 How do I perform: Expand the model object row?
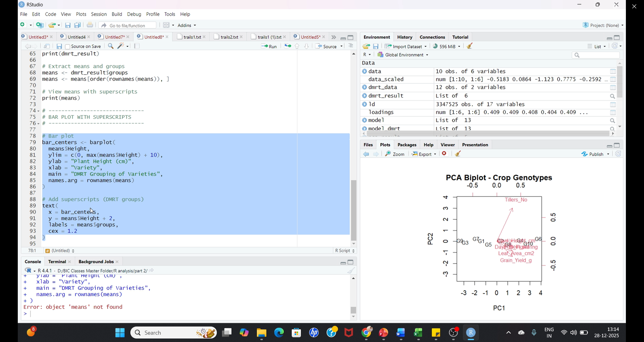click(x=364, y=120)
